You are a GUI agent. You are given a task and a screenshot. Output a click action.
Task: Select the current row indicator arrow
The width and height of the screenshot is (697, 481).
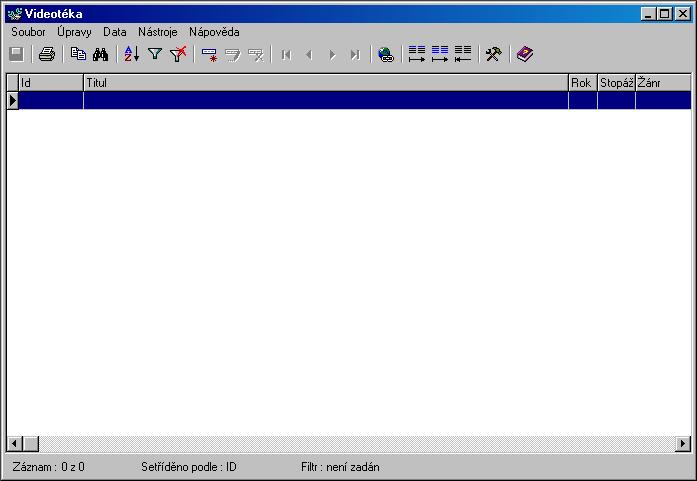point(12,100)
